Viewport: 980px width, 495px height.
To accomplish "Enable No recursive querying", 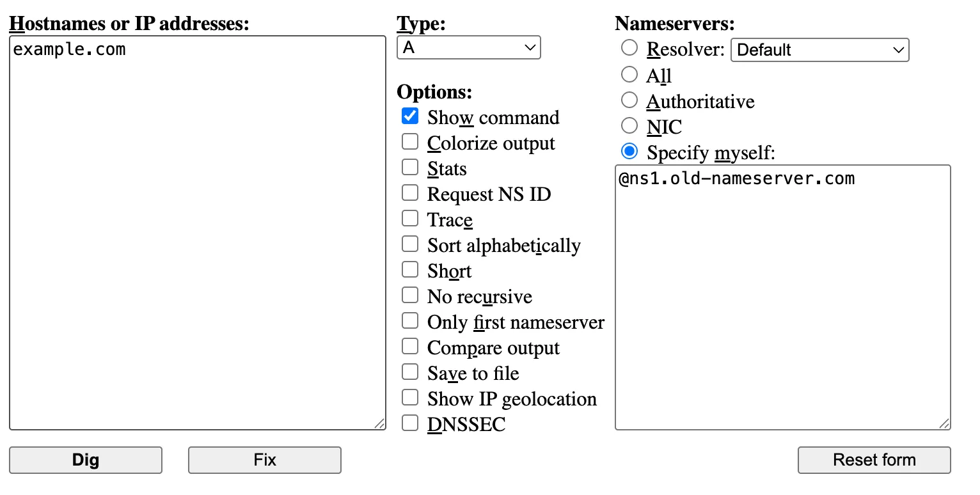I will pos(410,295).
